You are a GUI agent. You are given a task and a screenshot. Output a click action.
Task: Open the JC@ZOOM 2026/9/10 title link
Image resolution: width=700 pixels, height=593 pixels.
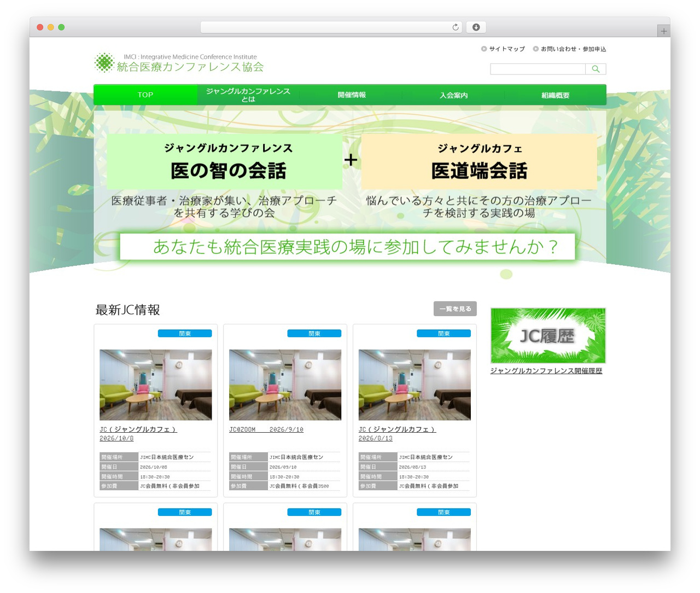click(x=266, y=429)
